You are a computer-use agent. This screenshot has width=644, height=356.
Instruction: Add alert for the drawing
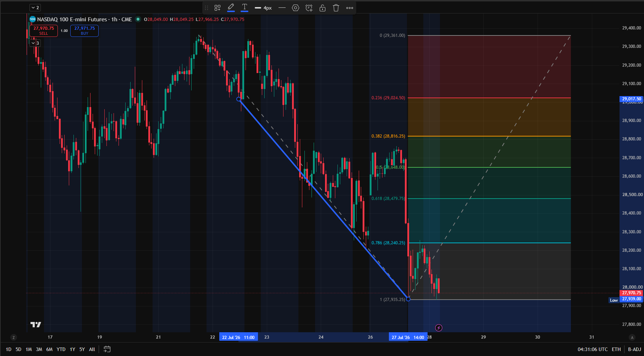pos(309,8)
